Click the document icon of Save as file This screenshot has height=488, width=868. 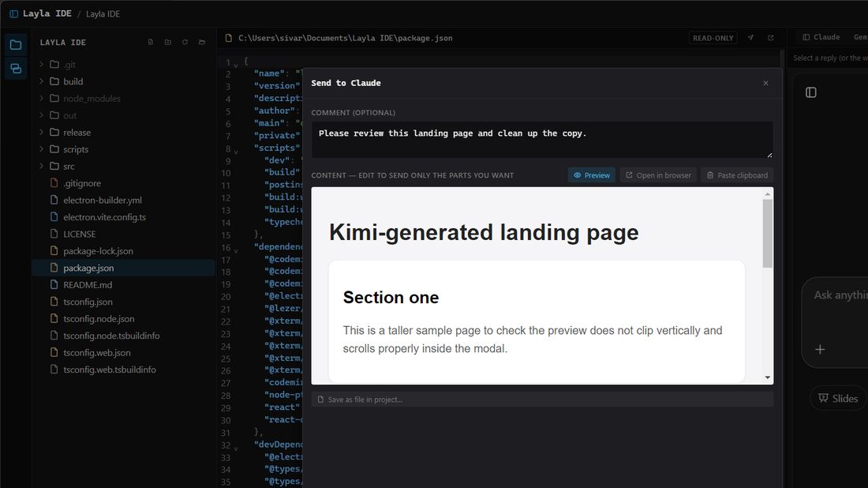(320, 400)
